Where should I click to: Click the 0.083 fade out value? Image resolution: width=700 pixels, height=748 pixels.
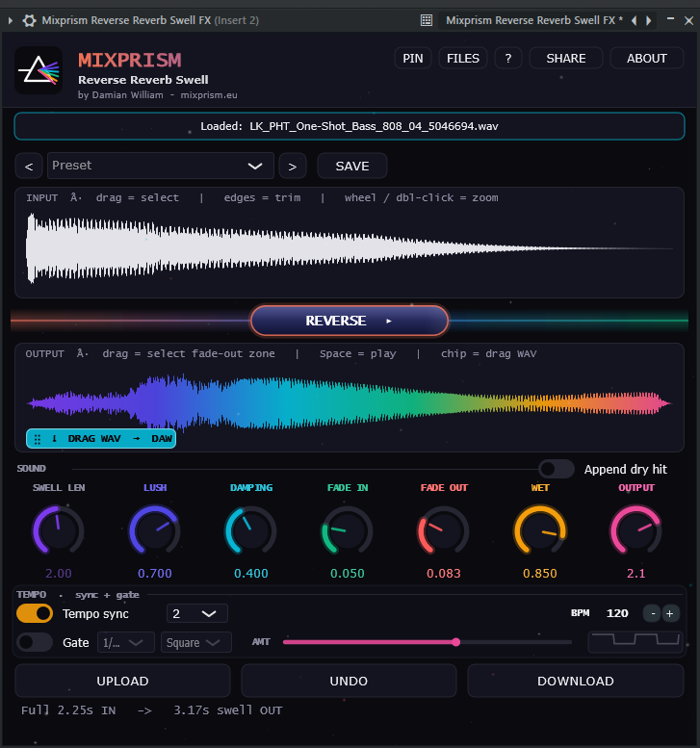click(444, 573)
